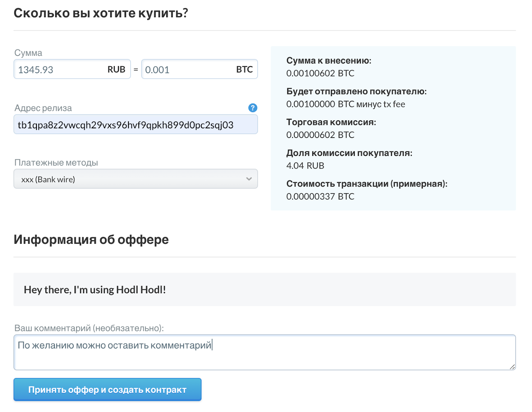Click the BTC currency label in amount field

(x=244, y=69)
